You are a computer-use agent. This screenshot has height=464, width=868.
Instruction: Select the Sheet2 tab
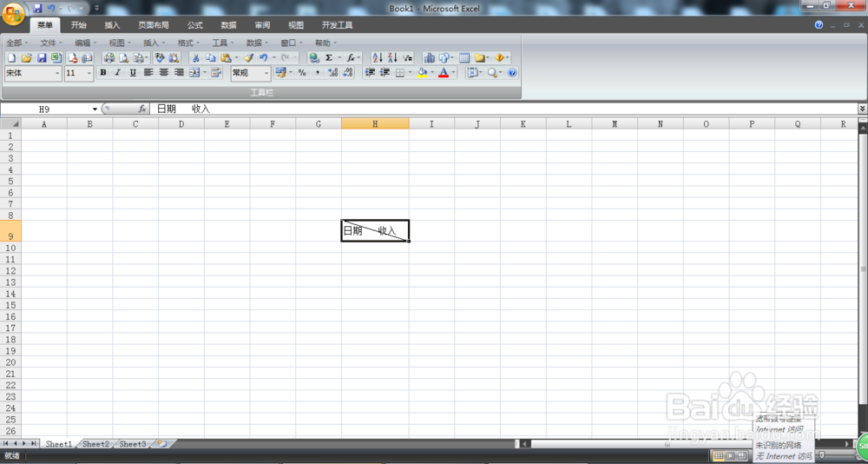pos(95,444)
